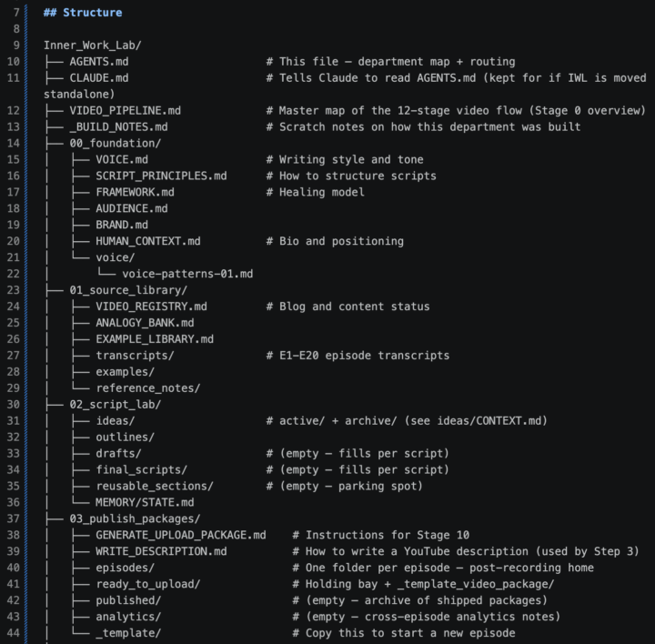Screen dimensions: 655x644
Task: Click _BUILD_NOTES.md in the tree
Action: pyautogui.click(x=118, y=126)
